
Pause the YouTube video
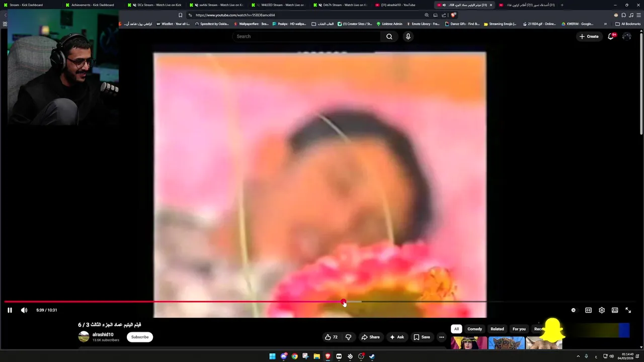point(10,310)
